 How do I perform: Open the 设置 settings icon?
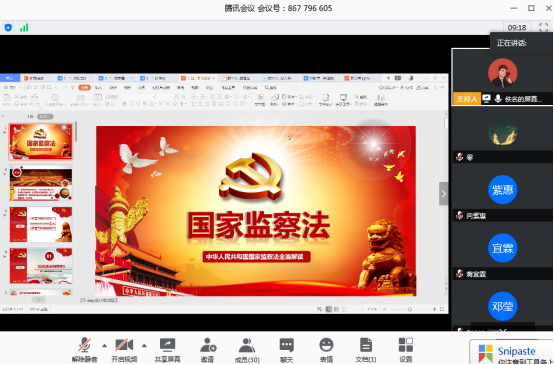click(406, 349)
